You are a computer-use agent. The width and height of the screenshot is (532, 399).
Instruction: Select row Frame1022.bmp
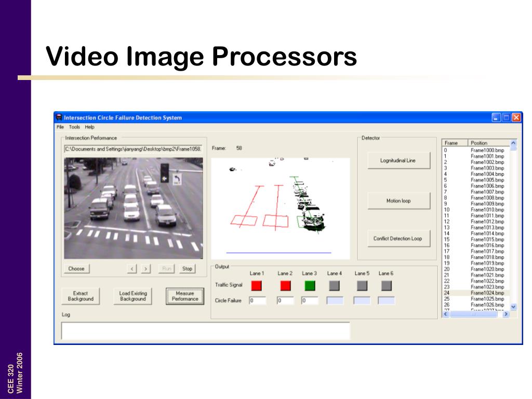[476, 281]
